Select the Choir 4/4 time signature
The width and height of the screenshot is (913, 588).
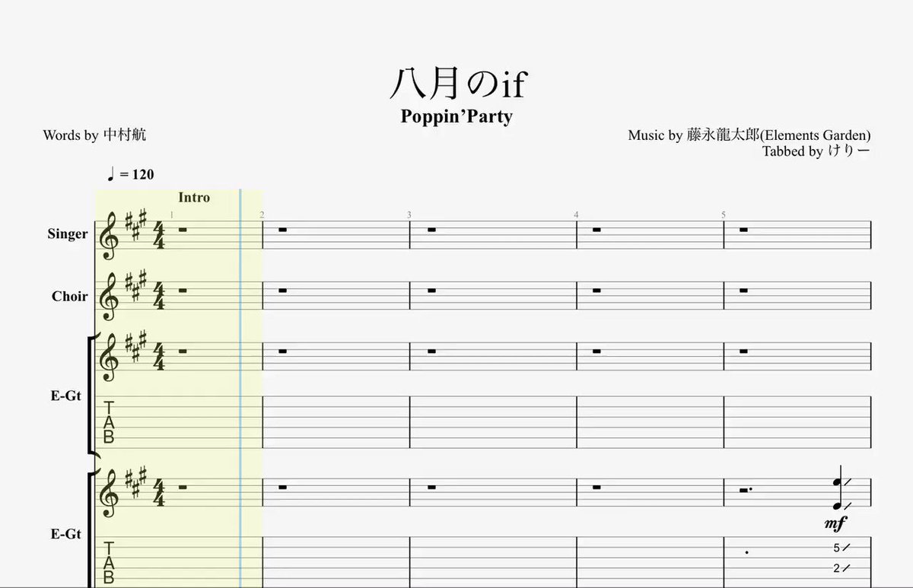pyautogui.click(x=160, y=297)
